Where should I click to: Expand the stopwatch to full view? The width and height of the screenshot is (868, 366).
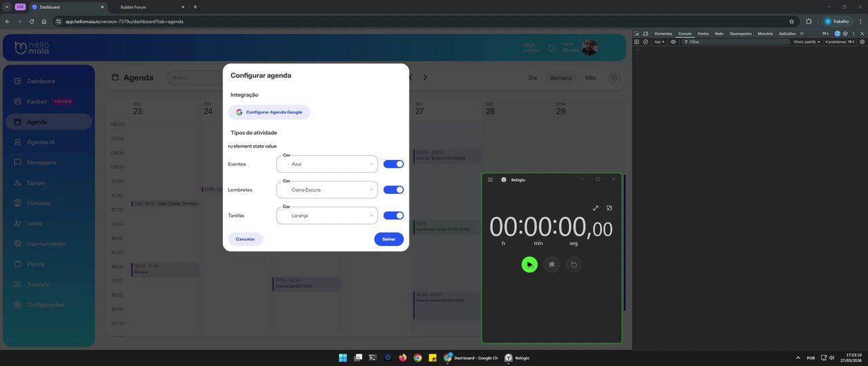(x=595, y=208)
